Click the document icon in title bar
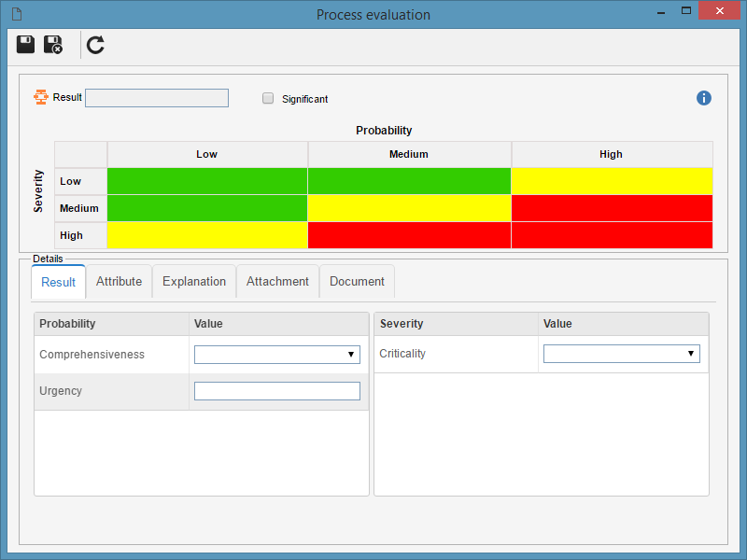The image size is (747, 560). [17, 14]
